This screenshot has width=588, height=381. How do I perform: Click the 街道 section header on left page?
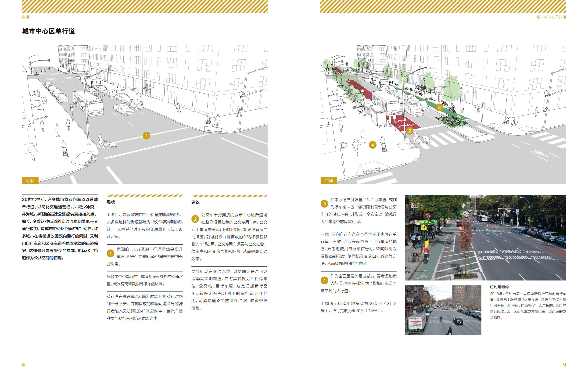pyautogui.click(x=25, y=17)
